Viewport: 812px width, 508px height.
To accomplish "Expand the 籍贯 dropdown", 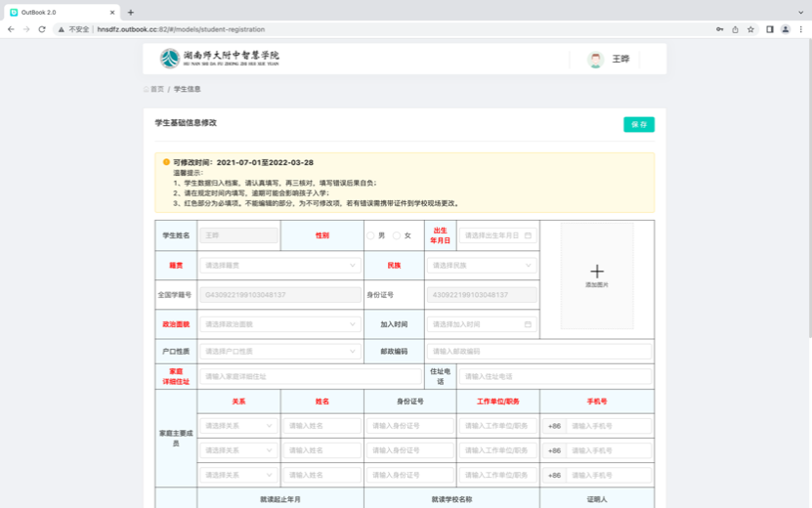I will click(x=279, y=265).
